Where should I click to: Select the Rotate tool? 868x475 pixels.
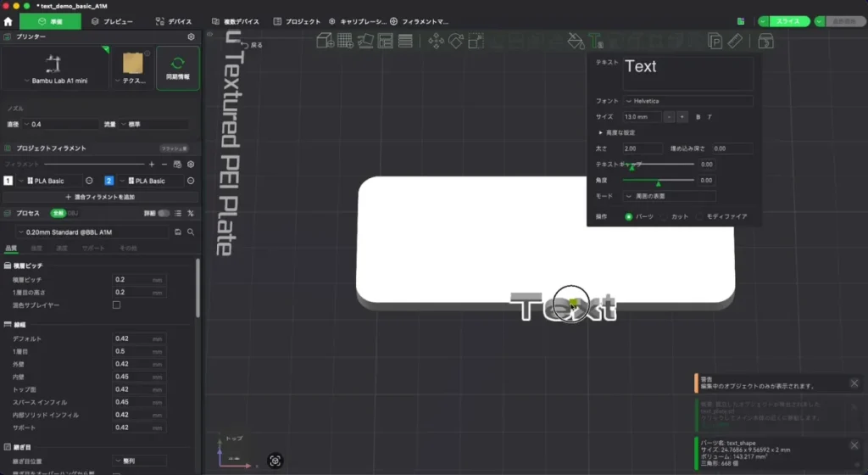click(x=456, y=41)
